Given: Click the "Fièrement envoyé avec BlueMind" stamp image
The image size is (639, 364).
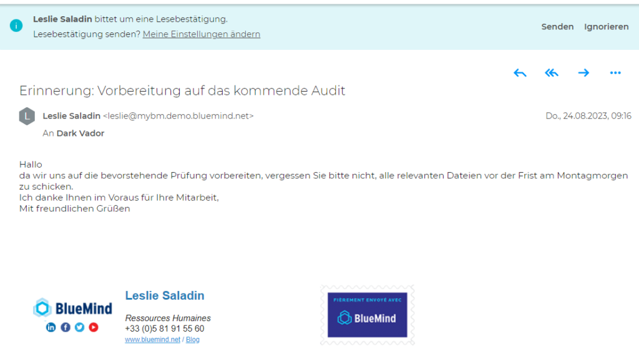Looking at the screenshot, I should 368,315.
